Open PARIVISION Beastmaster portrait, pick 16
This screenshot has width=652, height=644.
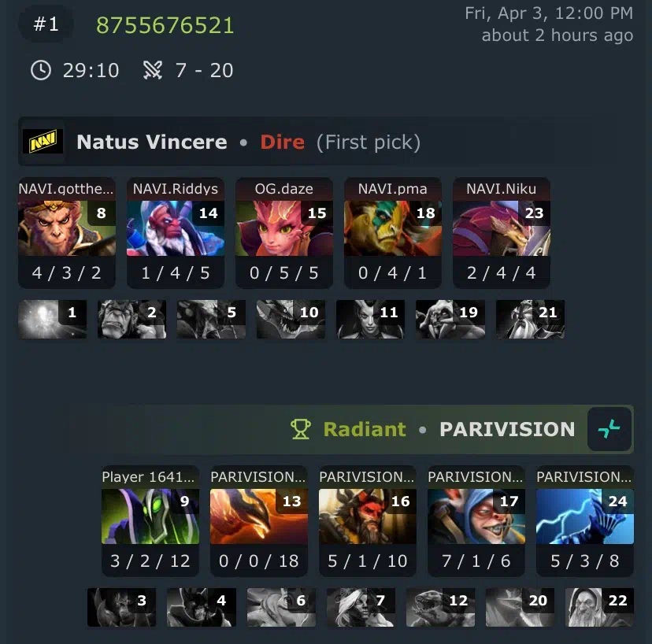point(368,516)
